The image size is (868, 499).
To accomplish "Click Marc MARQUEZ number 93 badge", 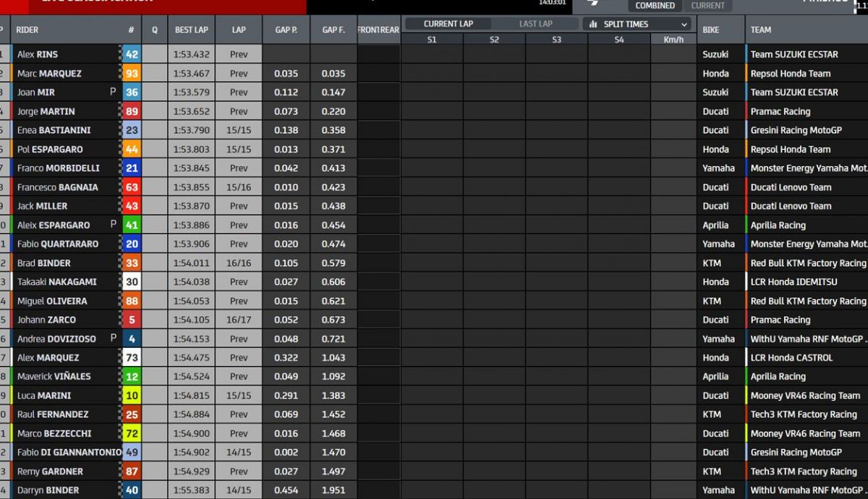I will [x=132, y=73].
